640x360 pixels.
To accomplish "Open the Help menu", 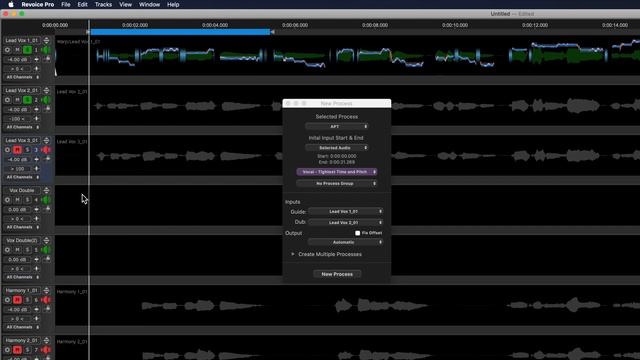I will tap(173, 4).
